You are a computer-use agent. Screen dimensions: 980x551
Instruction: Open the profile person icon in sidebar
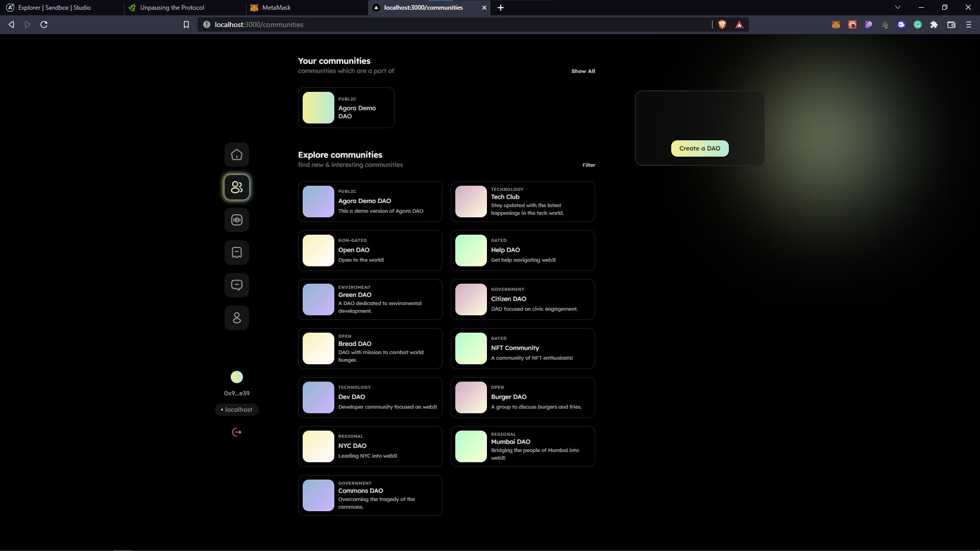coord(236,318)
